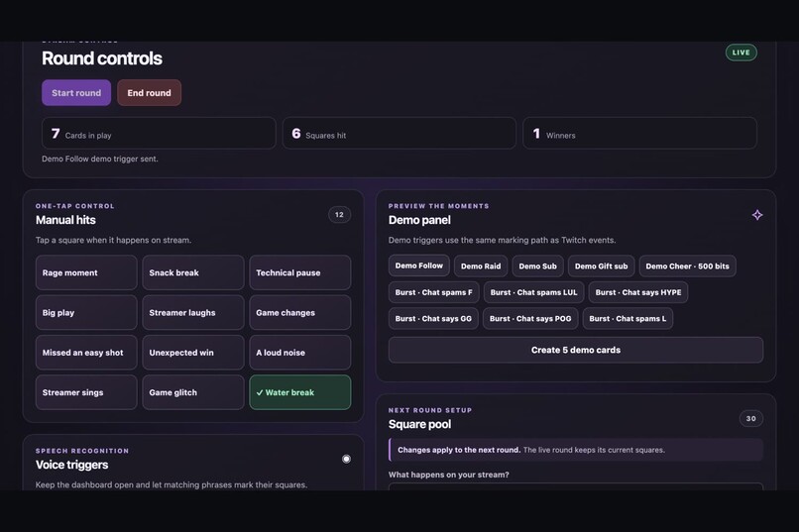Image resolution: width=799 pixels, height=532 pixels.
Task: Toggle the Voice triggers indicator circle
Action: [347, 459]
